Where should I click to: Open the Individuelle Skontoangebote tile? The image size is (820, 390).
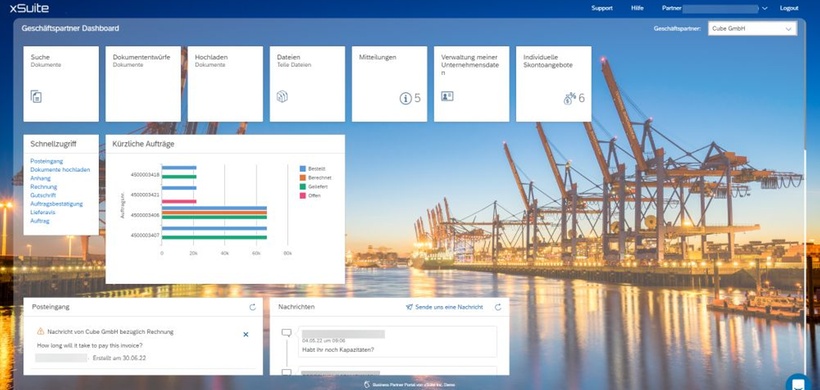click(x=554, y=84)
